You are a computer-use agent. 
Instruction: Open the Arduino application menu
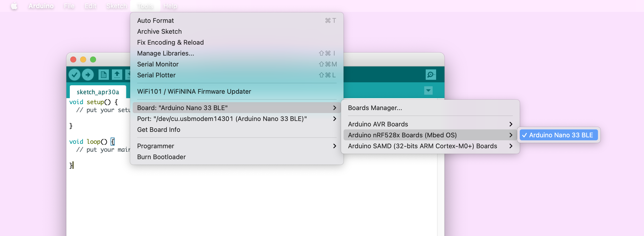(41, 6)
